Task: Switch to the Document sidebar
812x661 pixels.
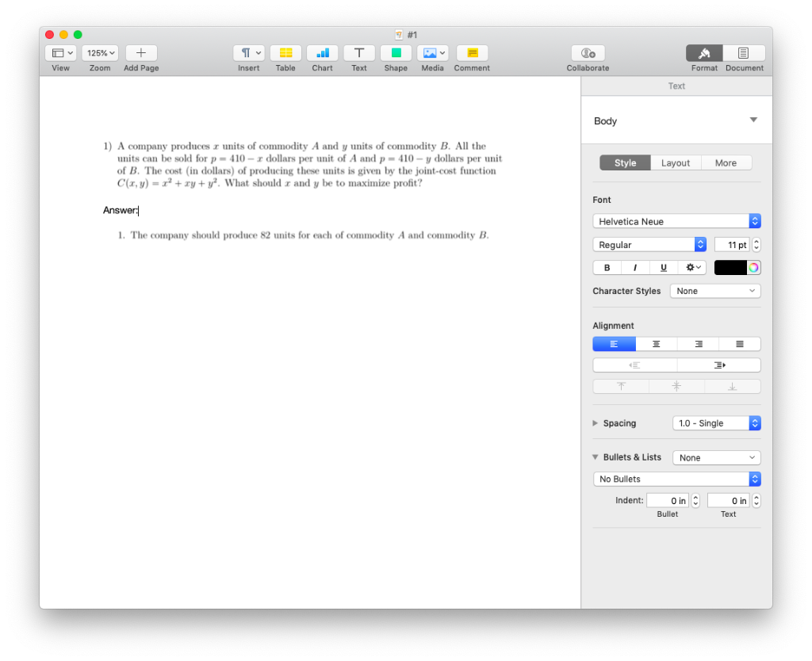Action: (x=744, y=53)
